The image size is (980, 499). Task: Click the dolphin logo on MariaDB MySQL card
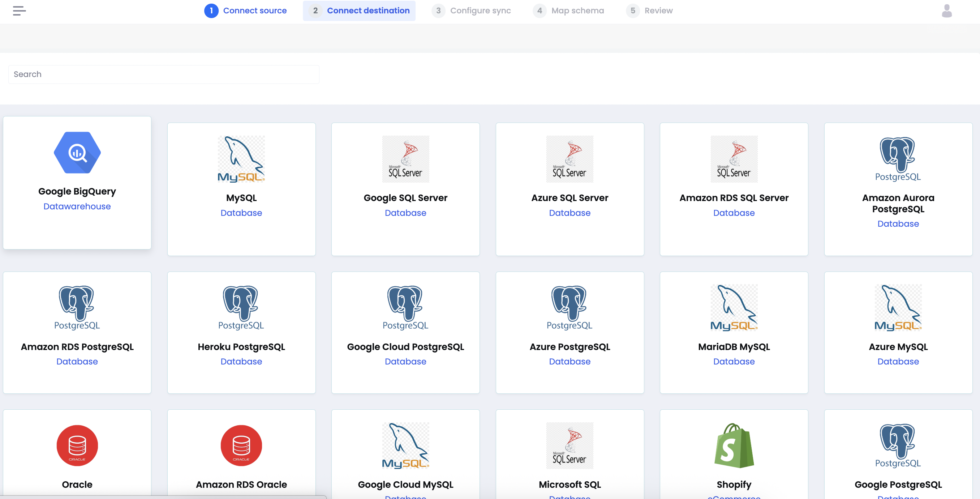coord(734,308)
